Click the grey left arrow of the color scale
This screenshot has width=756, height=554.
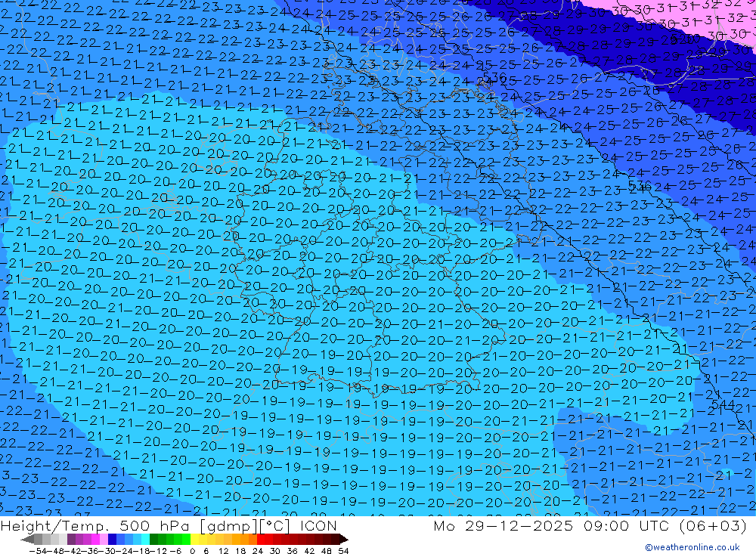click(x=27, y=539)
